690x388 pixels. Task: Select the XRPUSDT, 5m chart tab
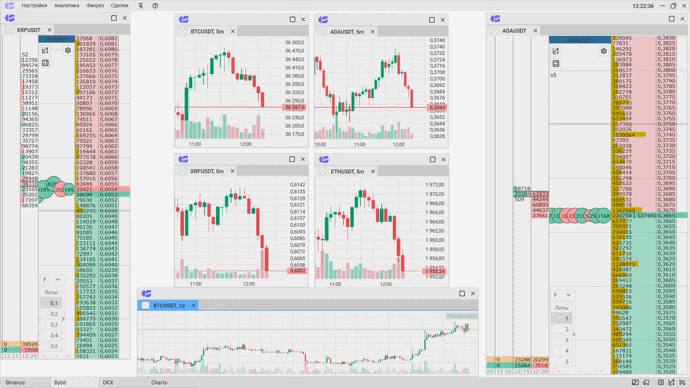coord(207,171)
